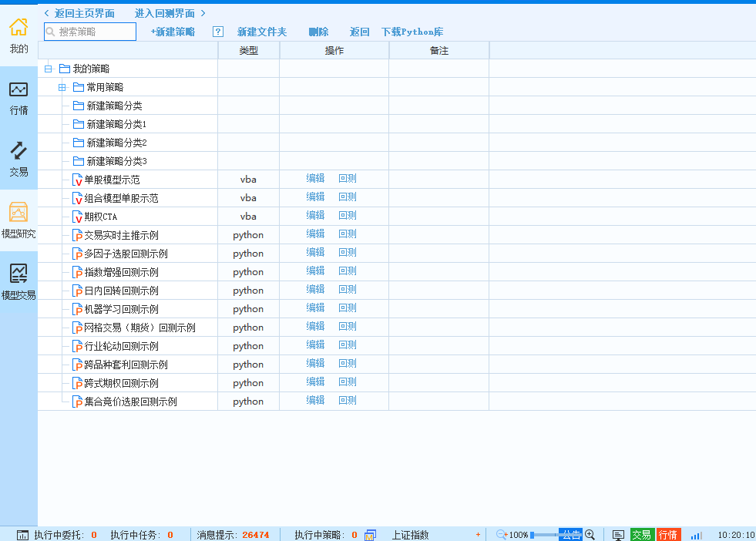Image resolution: width=756 pixels, height=541 pixels.
Task: Expand the 常用策略 folder node
Action: coord(62,87)
